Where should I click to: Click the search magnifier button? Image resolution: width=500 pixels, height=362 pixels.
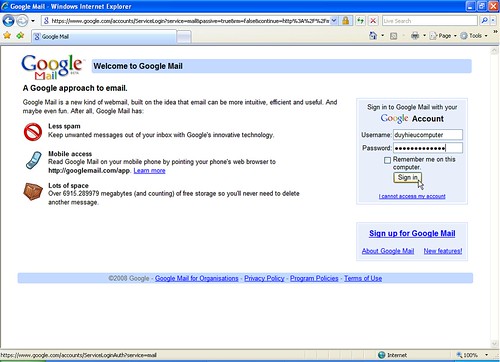[x=484, y=21]
